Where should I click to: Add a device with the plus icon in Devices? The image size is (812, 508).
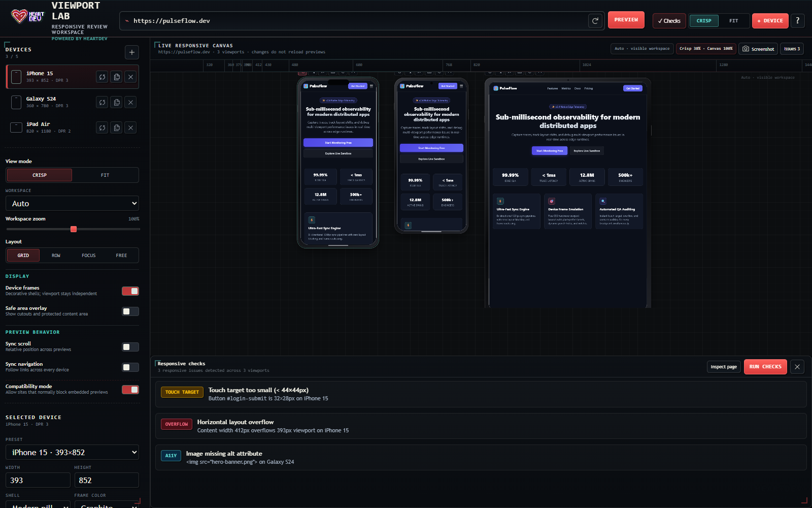pos(132,52)
